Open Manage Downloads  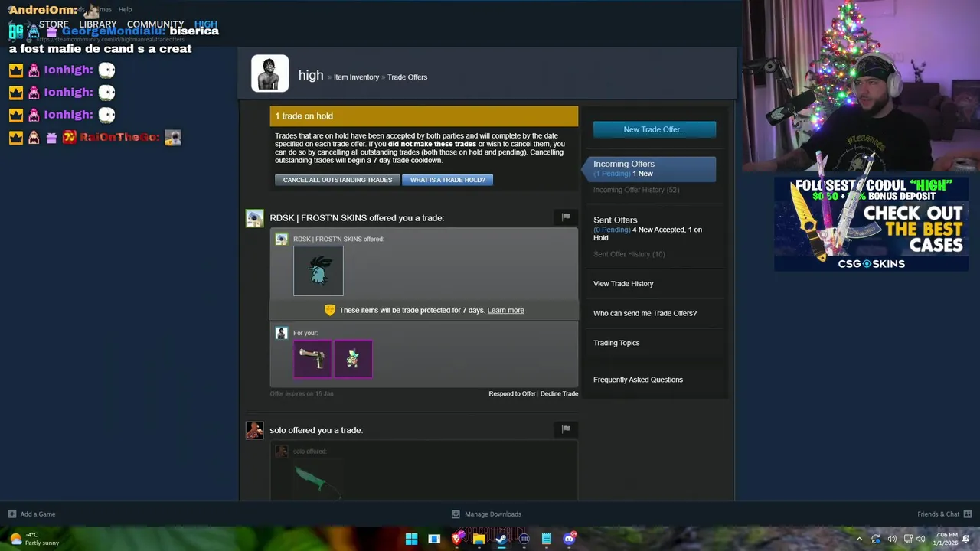tap(486, 514)
